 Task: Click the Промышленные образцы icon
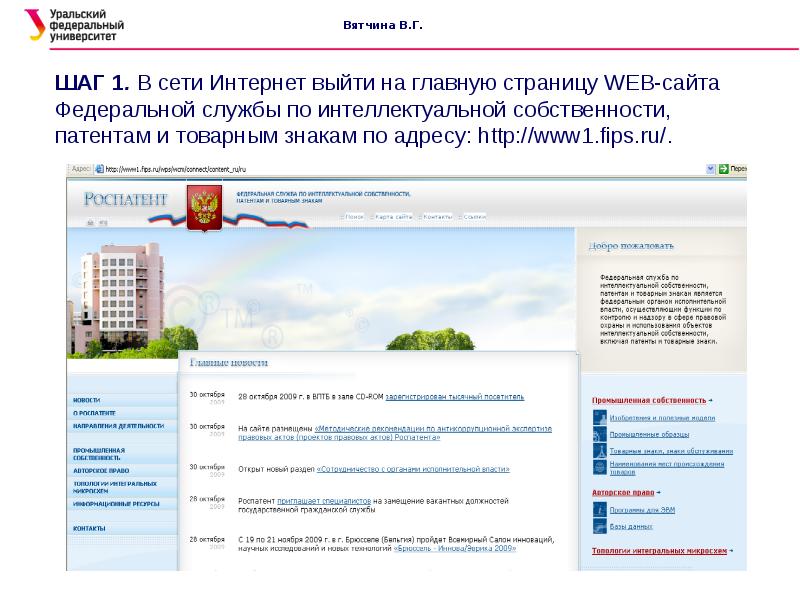pyautogui.click(x=600, y=435)
